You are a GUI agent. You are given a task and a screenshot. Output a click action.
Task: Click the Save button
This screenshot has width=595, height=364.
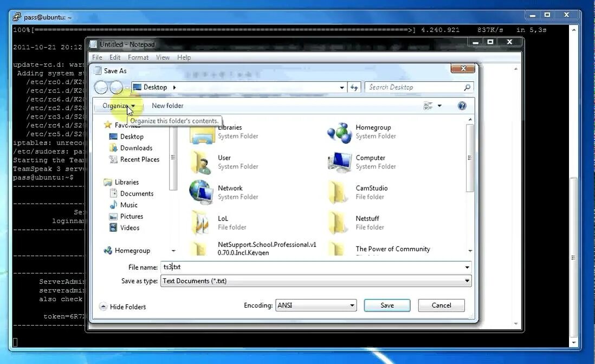tap(387, 305)
